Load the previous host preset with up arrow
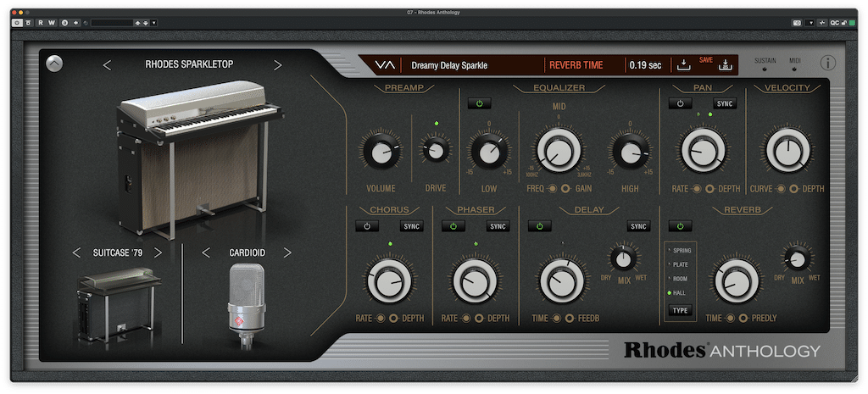 click(137, 23)
